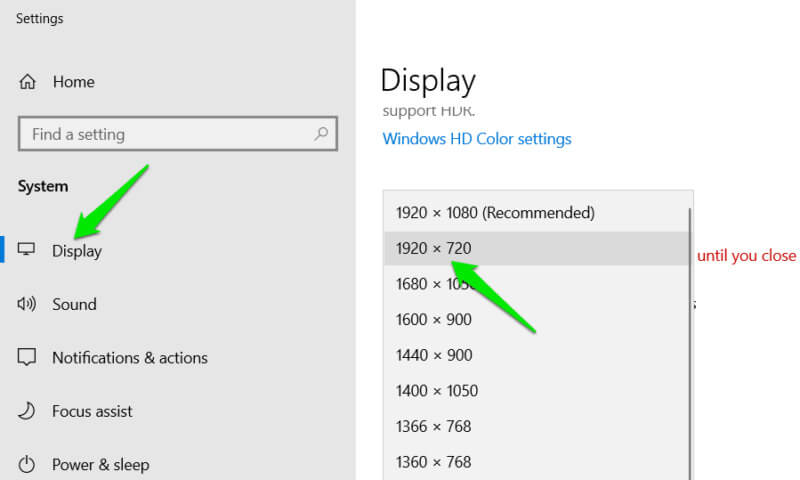Screen dimensions: 800x480
Task: Click the search magnifier icon
Action: click(x=321, y=134)
